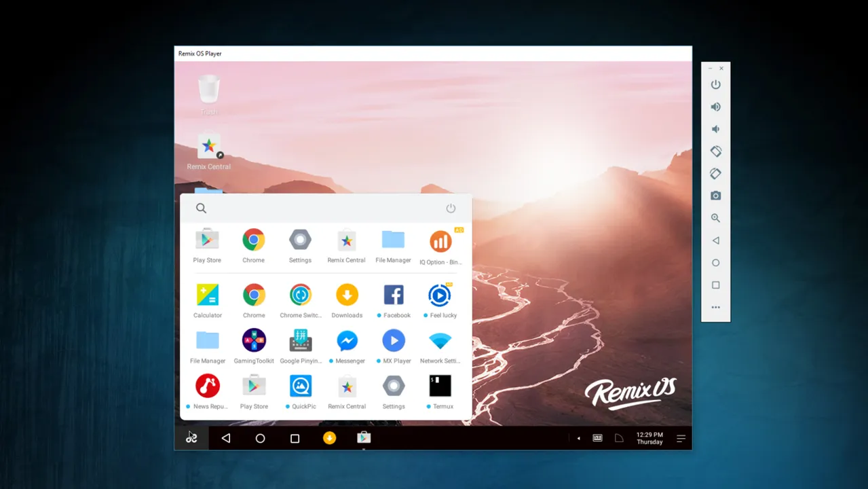Launch the Messenger app

pos(347,340)
